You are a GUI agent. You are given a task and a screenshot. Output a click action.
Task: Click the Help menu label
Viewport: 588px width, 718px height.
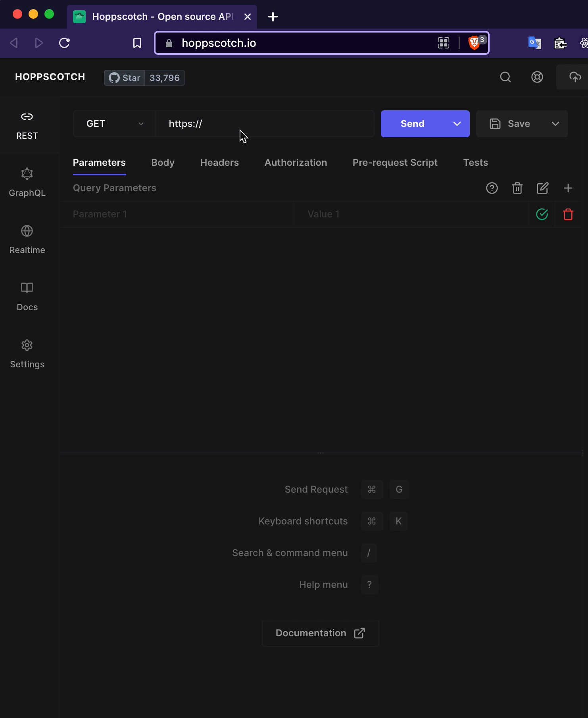pos(323,585)
